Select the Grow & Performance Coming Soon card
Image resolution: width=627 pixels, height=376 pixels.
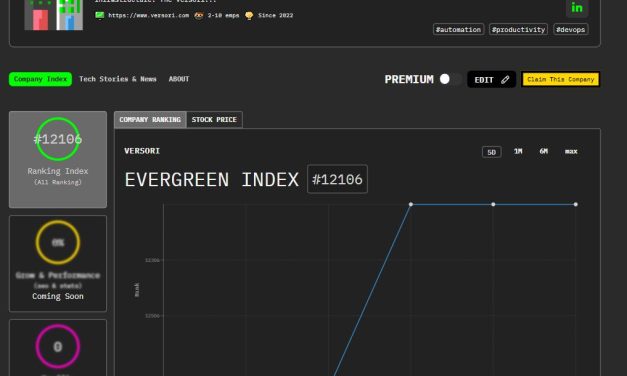[58, 263]
